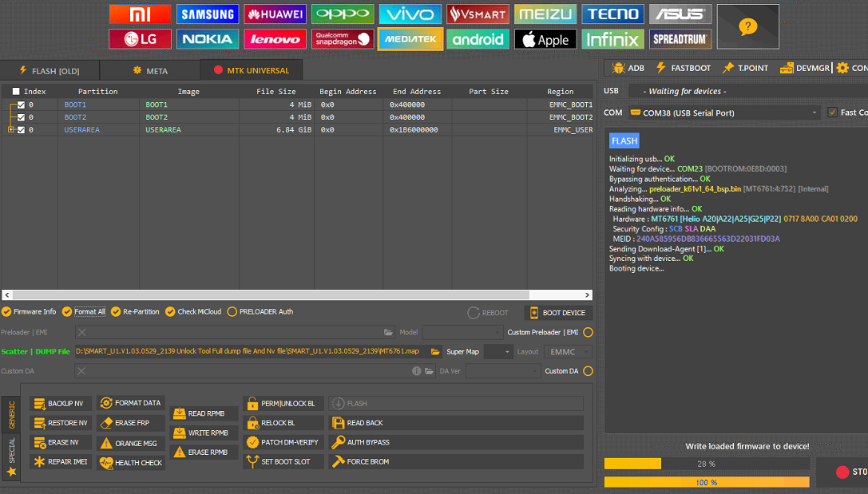Screen dimensions: 868x494
Task: Click the HEALTH CHECK button
Action: (131, 462)
